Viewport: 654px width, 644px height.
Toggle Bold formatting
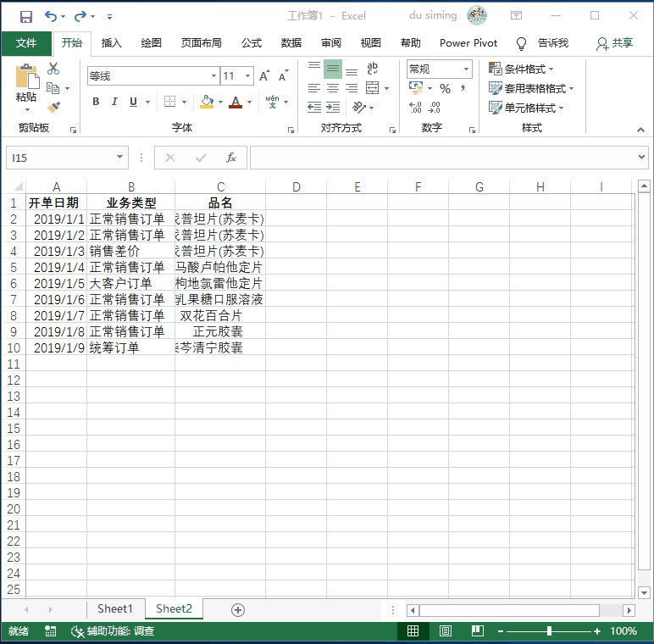(96, 102)
